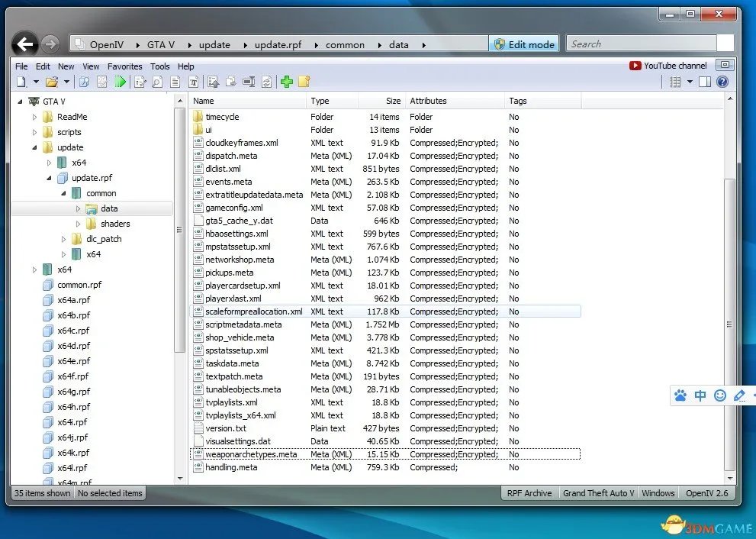This screenshot has height=539, width=756.
Task: Expand the shaders folder in tree
Action: [x=79, y=224]
